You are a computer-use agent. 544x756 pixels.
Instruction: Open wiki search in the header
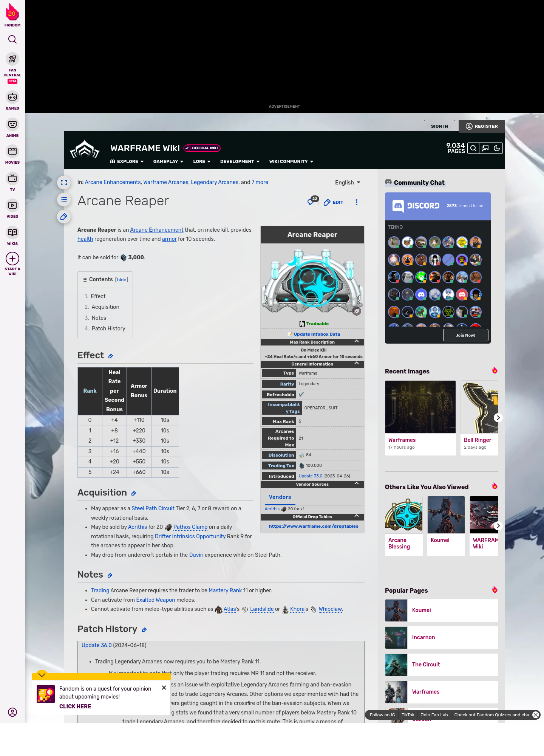[x=473, y=148]
